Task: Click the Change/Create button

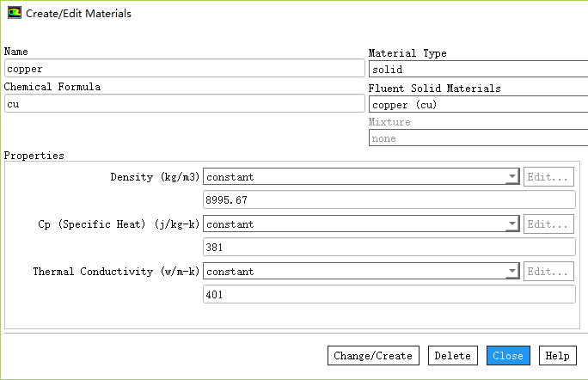Action: point(373,356)
